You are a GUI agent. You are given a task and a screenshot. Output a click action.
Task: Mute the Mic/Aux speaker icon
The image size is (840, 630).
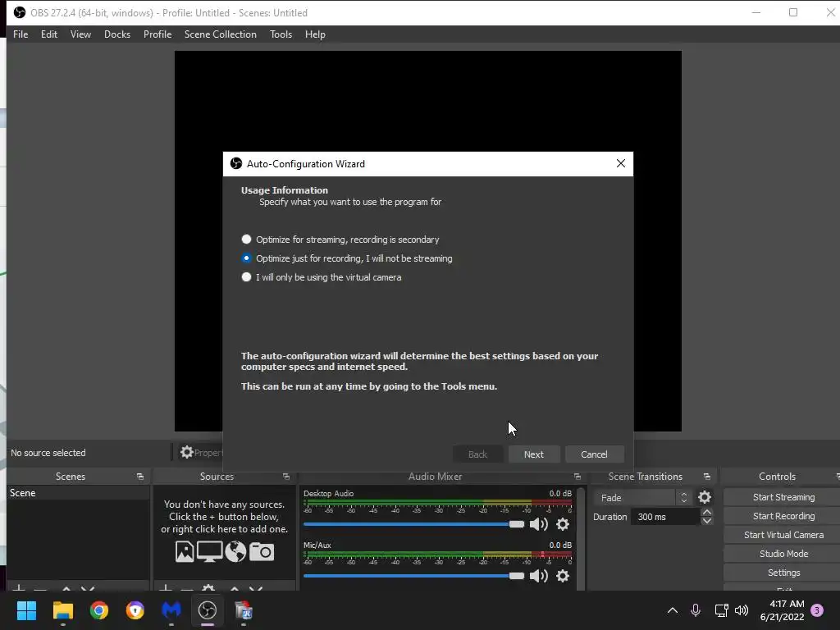pos(538,576)
